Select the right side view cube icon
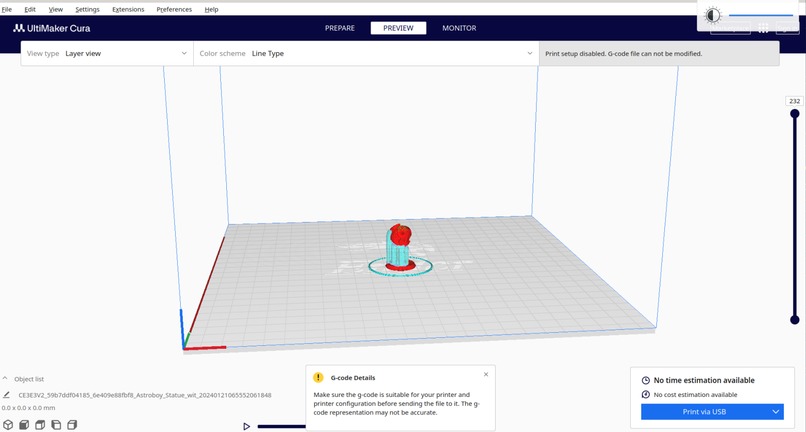 tap(72, 425)
